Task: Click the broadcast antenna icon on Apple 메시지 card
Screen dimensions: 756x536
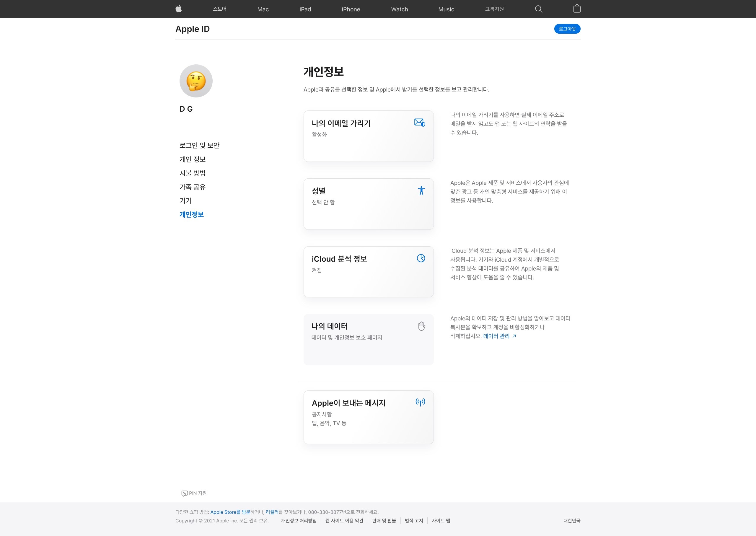Action: point(420,402)
